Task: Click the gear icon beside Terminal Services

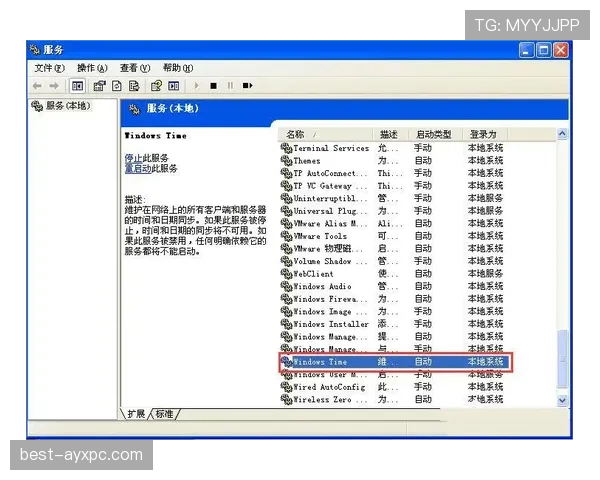Action: pyautogui.click(x=286, y=148)
